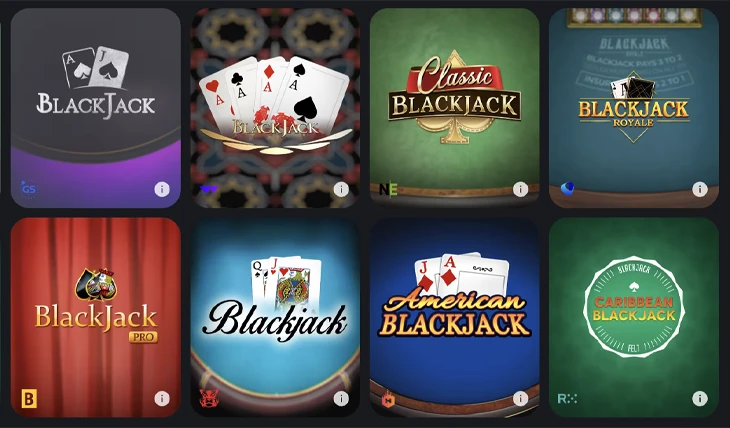
Task: Click the NE provider logo on Classic Blackjack
Action: 388,189
